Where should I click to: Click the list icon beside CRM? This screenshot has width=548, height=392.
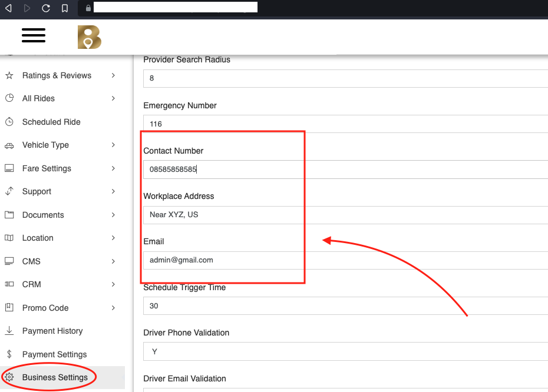click(x=9, y=284)
